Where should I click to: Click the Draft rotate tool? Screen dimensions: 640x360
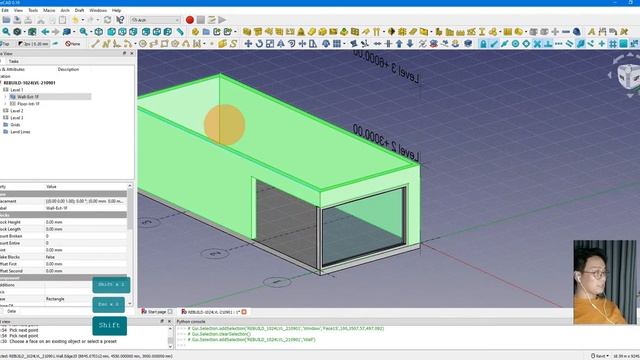(x=259, y=43)
